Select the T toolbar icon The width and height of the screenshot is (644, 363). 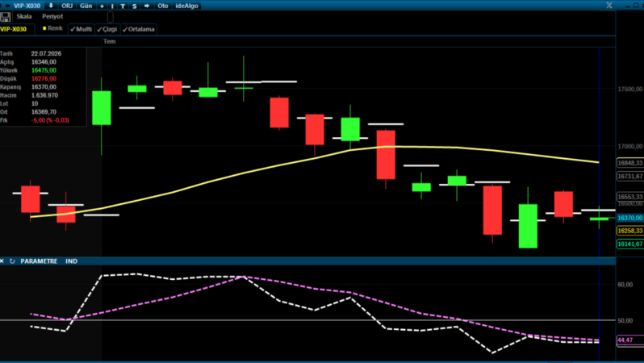123,6
